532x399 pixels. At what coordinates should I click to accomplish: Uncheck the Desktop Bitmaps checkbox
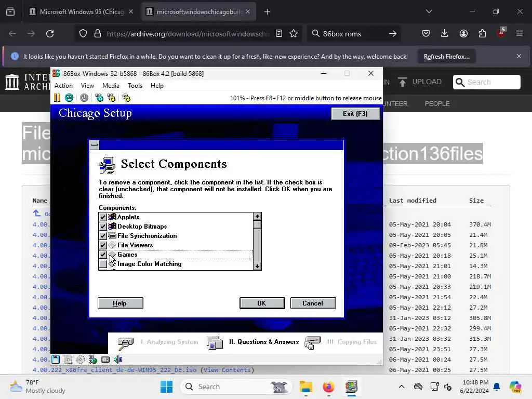click(x=103, y=227)
